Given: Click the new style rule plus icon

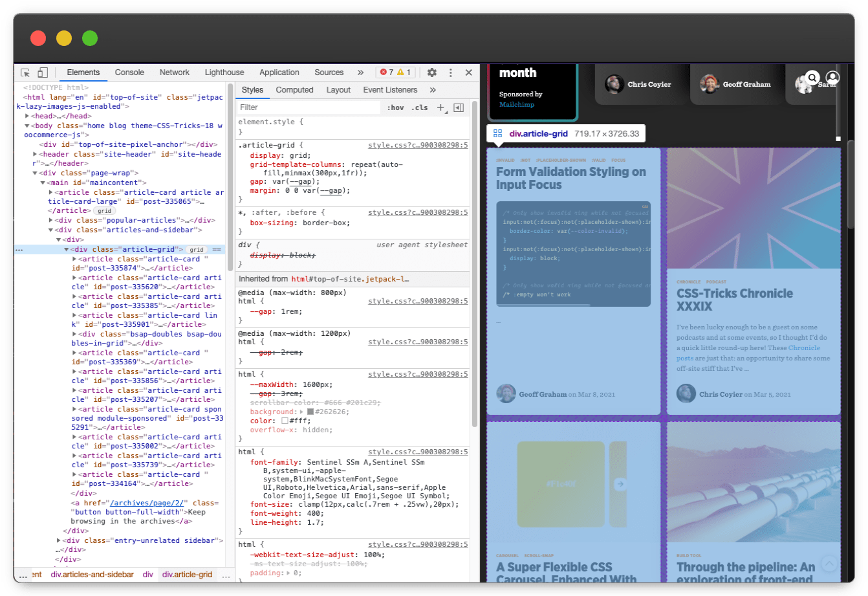Looking at the screenshot, I should click(x=441, y=107).
